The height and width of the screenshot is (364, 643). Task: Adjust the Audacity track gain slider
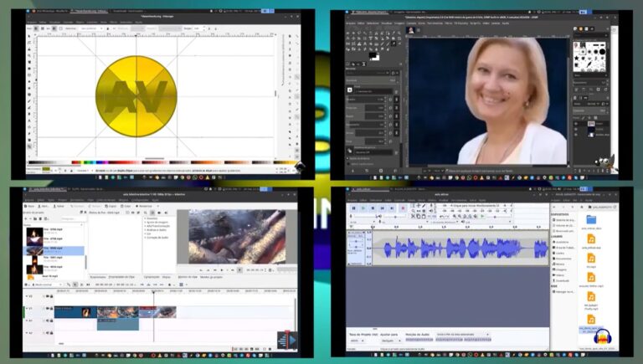[x=356, y=241]
